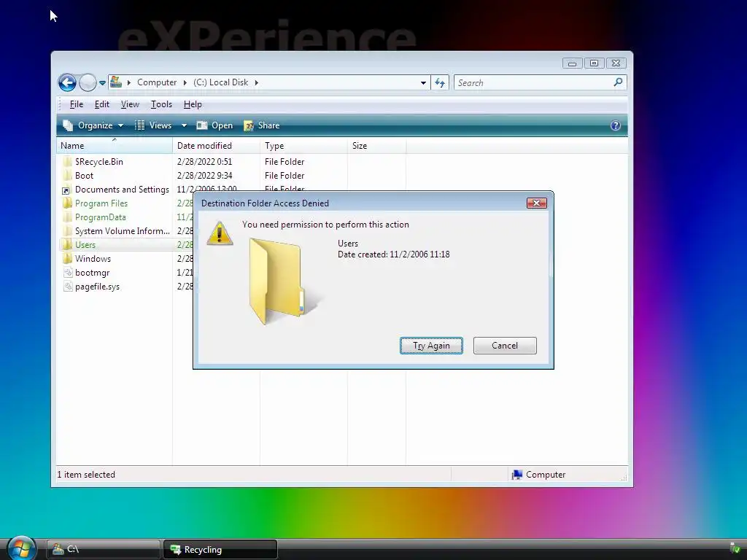Sort by the Type column header
Screen dimensions: 747x560
[x=304, y=146]
